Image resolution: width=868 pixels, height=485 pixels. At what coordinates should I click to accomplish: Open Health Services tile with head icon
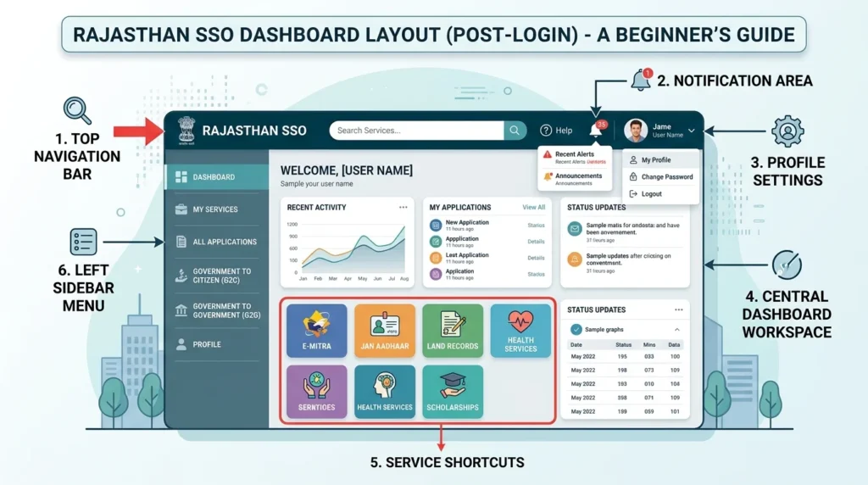[x=385, y=392]
